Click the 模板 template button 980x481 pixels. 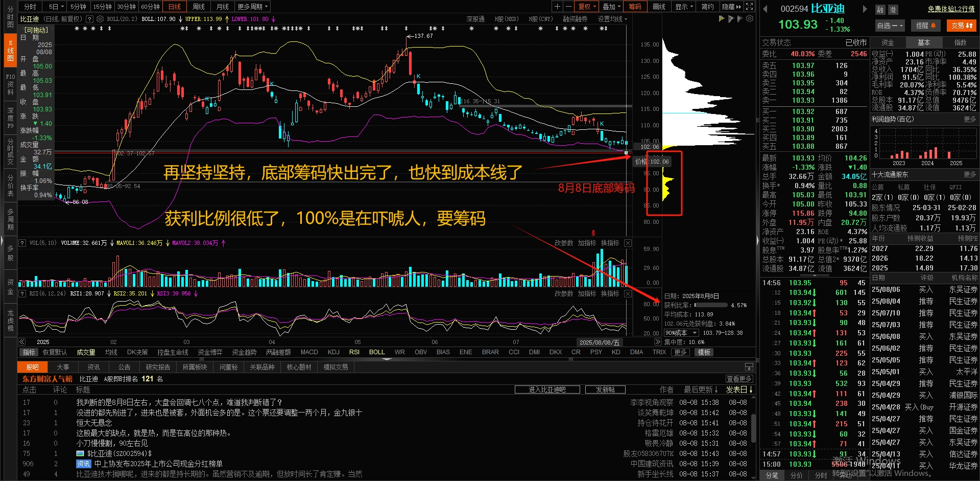coord(704,352)
